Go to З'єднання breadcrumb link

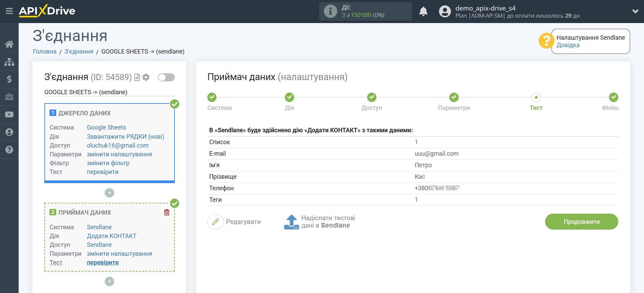[x=79, y=52]
